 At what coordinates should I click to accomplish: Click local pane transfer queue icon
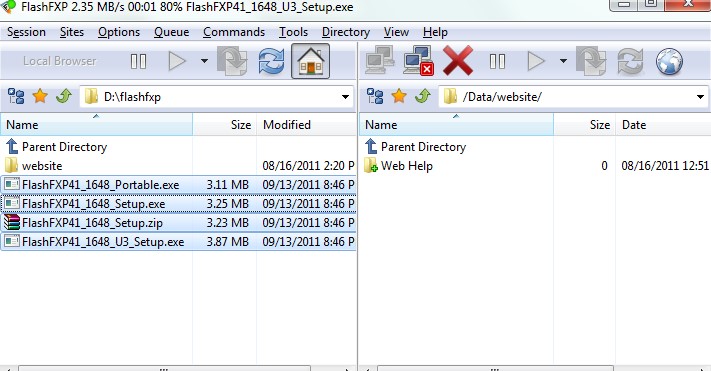tap(232, 61)
